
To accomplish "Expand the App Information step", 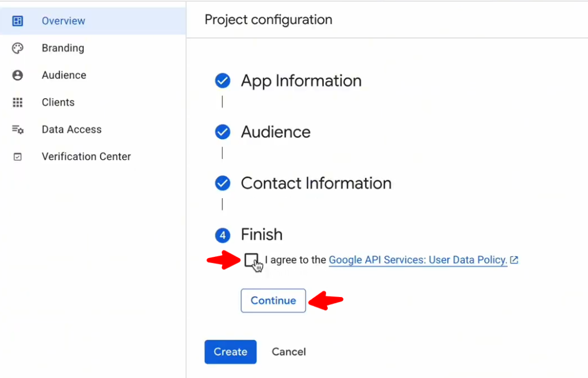I will [301, 81].
